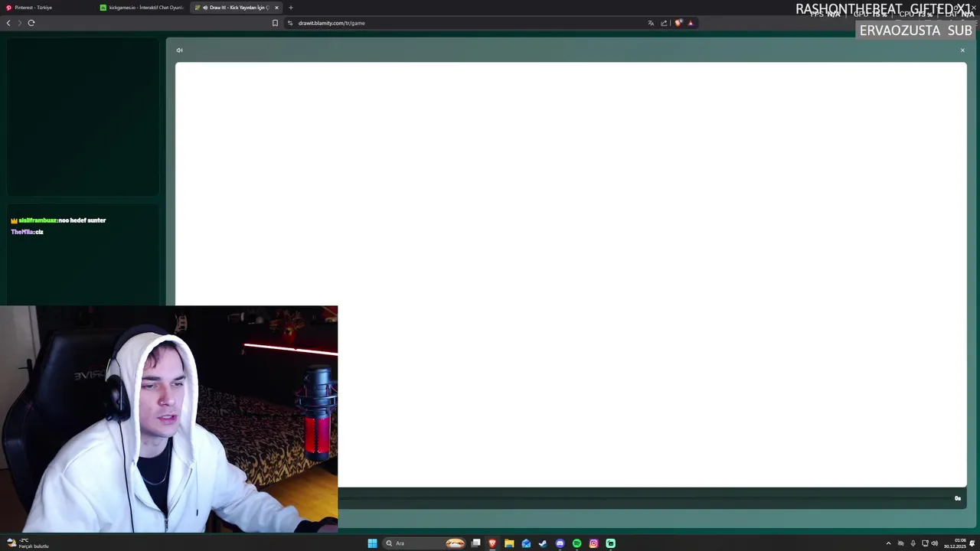This screenshot has height=551, width=980.
Task: Open the Windows Start menu
Action: [x=372, y=543]
